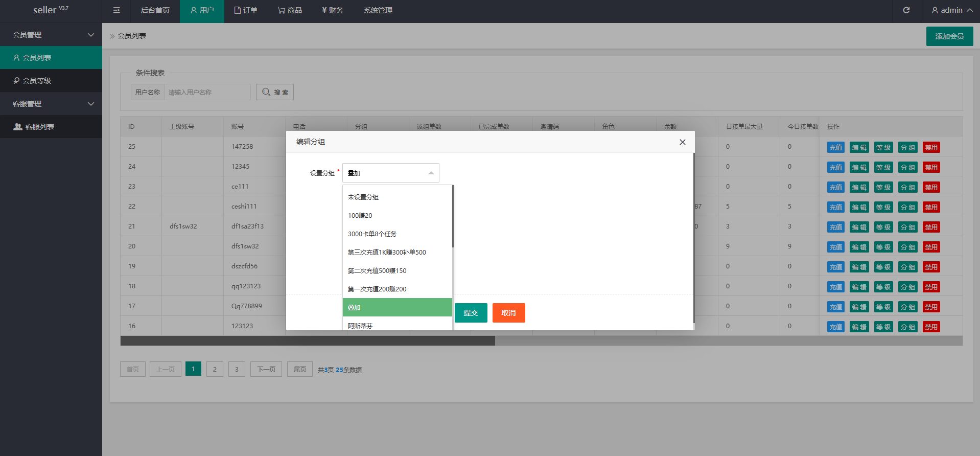Switch to the 用户 tab
The height and width of the screenshot is (456, 980).
pyautogui.click(x=202, y=10)
